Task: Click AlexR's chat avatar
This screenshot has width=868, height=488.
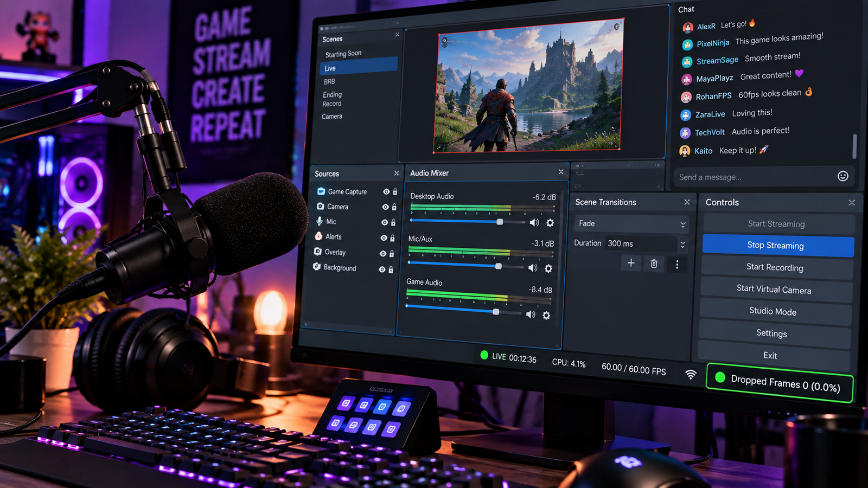Action: tap(688, 28)
